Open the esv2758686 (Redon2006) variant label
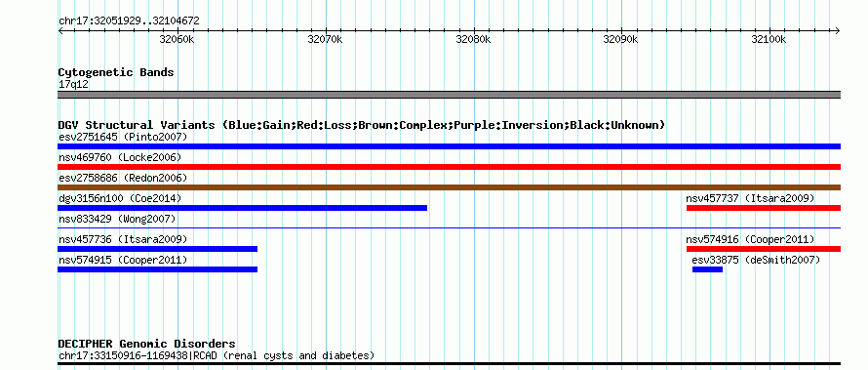Viewport: 868px width, 370px height. 123,178
